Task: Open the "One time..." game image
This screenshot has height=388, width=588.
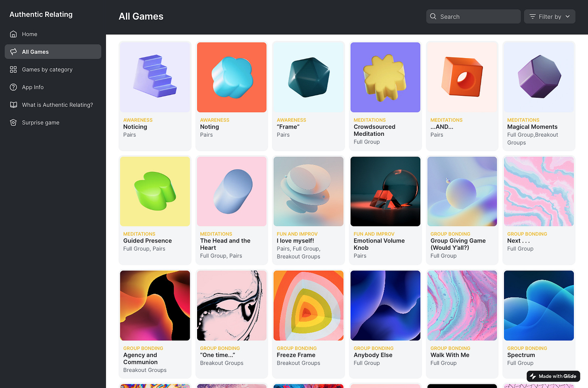Action: (x=232, y=306)
